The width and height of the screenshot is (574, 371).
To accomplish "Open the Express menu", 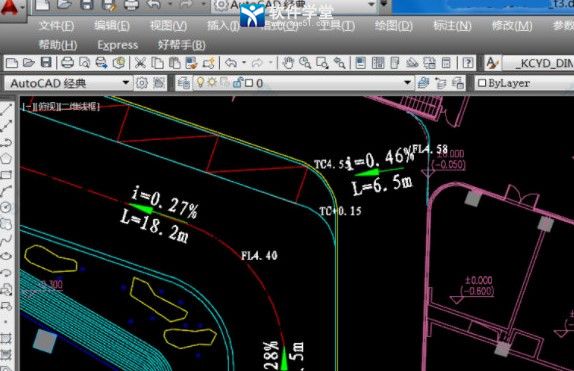I will 118,45.
